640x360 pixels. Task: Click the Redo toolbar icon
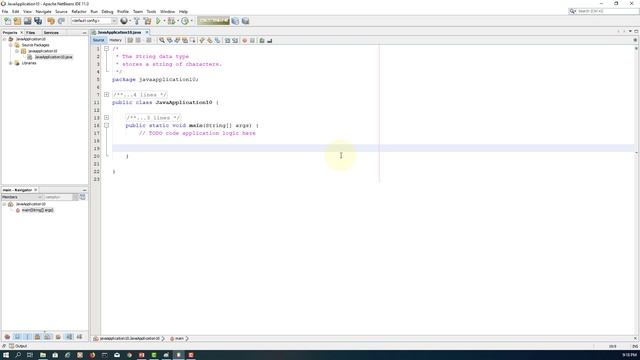tap(61, 21)
